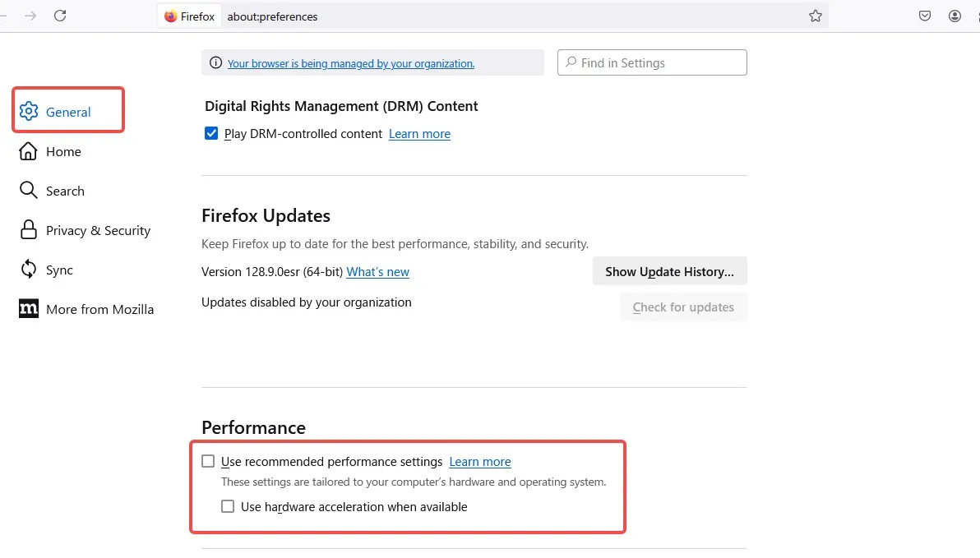Click the Sync arrows icon
The height and width of the screenshot is (558, 980).
(x=28, y=270)
